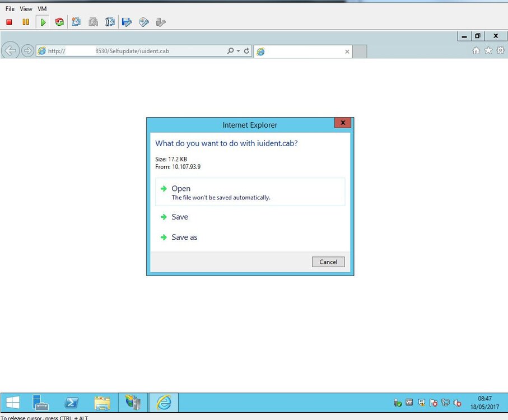This screenshot has height=420, width=508.
Task: Click the CD/DVD drive connection icon
Action: click(143, 22)
